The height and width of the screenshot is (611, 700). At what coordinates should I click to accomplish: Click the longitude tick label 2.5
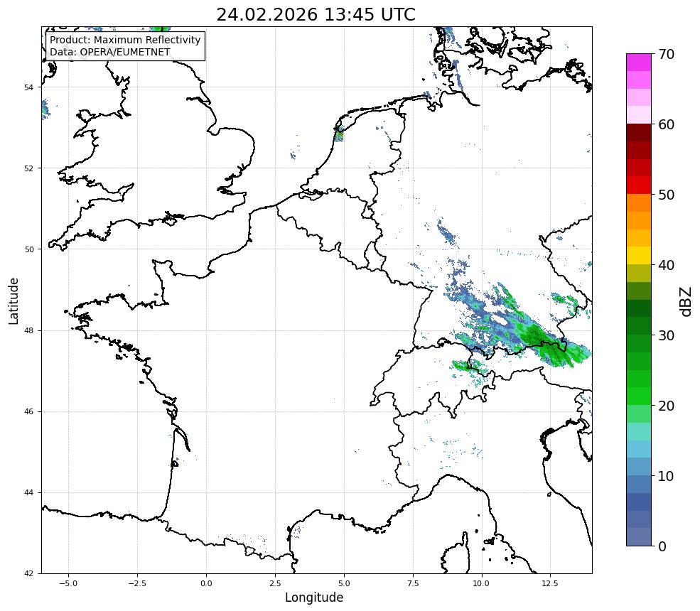[x=275, y=583]
